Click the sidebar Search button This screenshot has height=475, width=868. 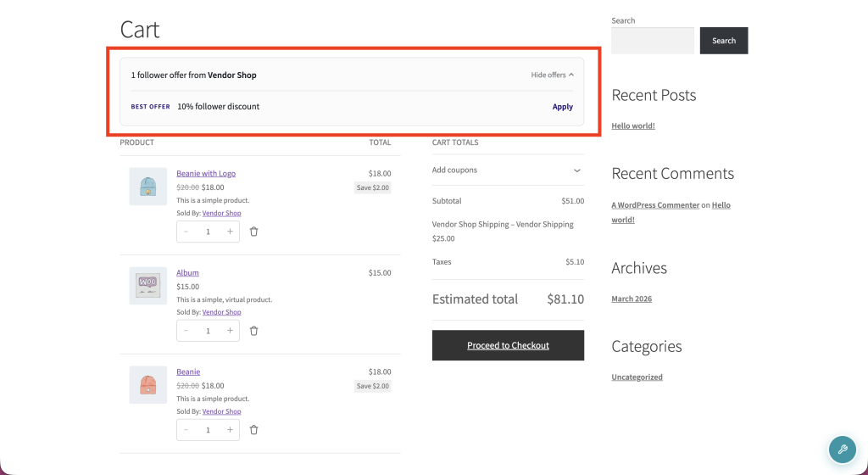(x=724, y=41)
